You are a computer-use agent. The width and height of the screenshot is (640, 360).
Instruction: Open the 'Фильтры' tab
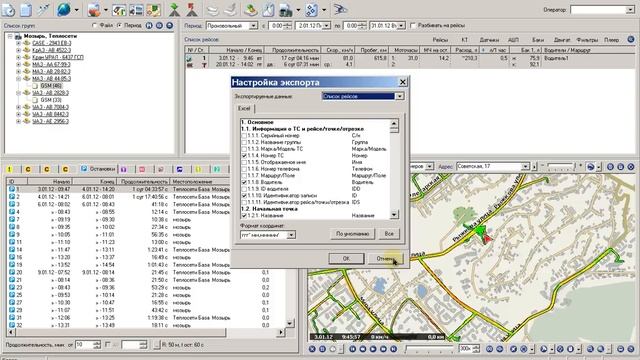587,40
